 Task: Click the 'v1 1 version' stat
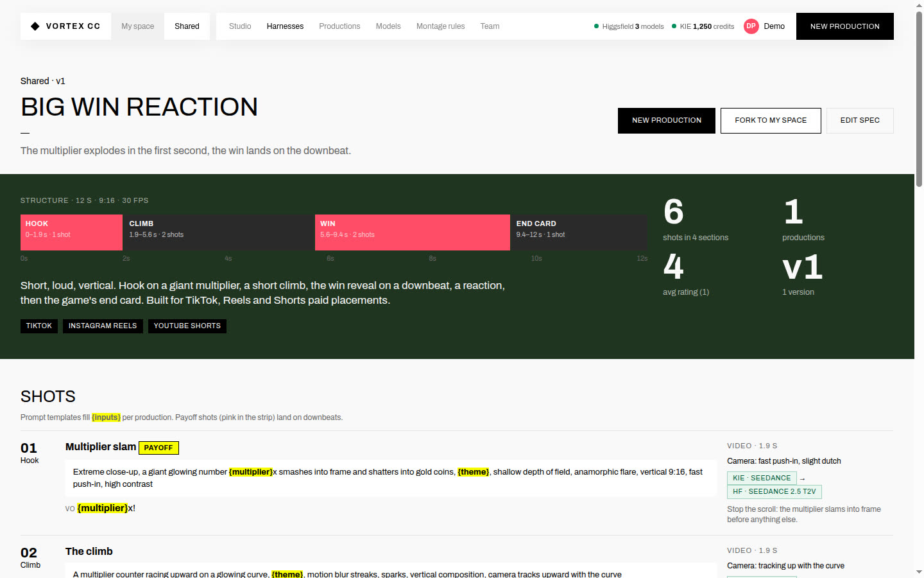pyautogui.click(x=802, y=274)
